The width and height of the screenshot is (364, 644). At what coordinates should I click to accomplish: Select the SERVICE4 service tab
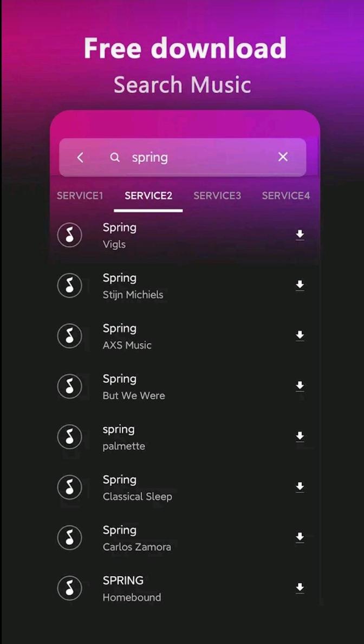286,196
